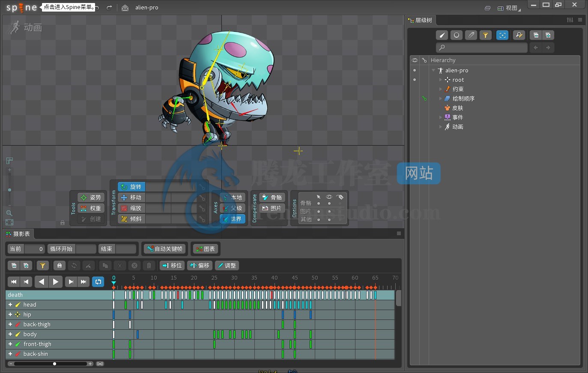The image size is (588, 373).
Task: Click the 移位 shift button
Action: [x=172, y=266]
